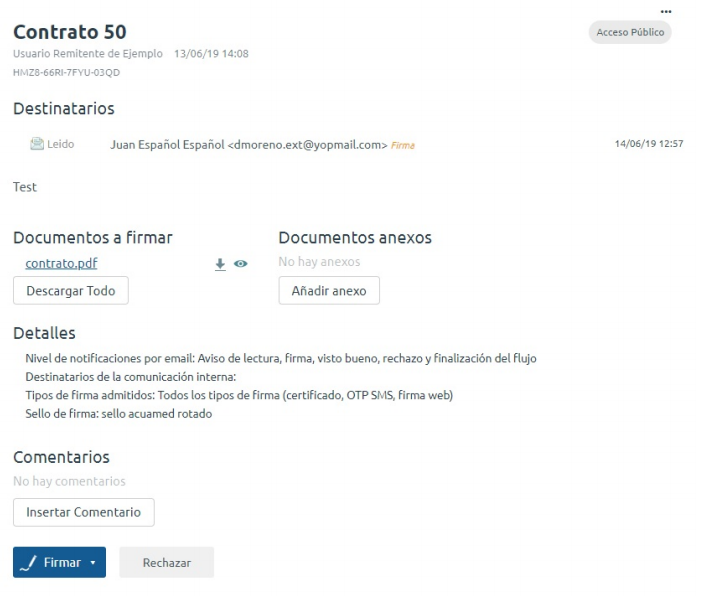This screenshot has width=708, height=596.
Task: Click the Leido status text
Action: tap(61, 144)
